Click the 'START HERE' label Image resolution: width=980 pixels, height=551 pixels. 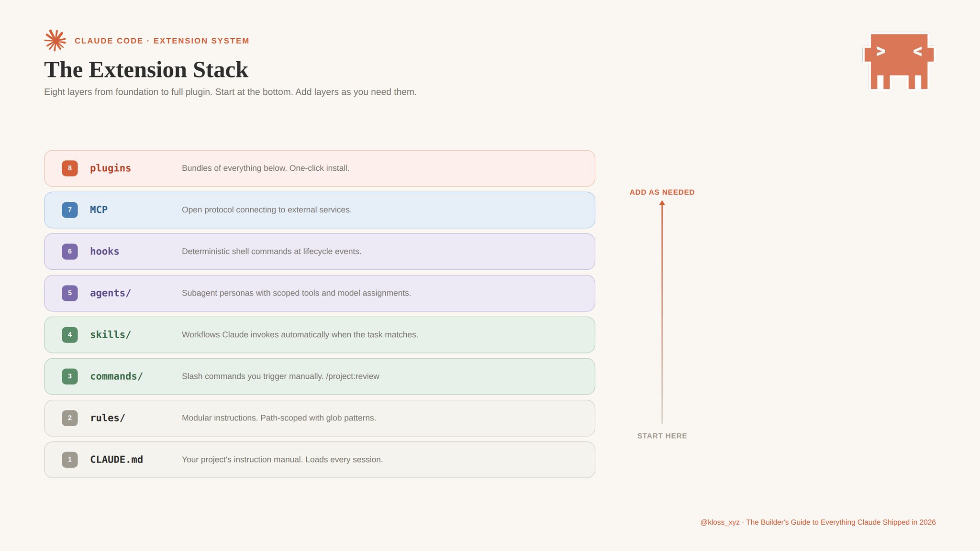tap(662, 436)
